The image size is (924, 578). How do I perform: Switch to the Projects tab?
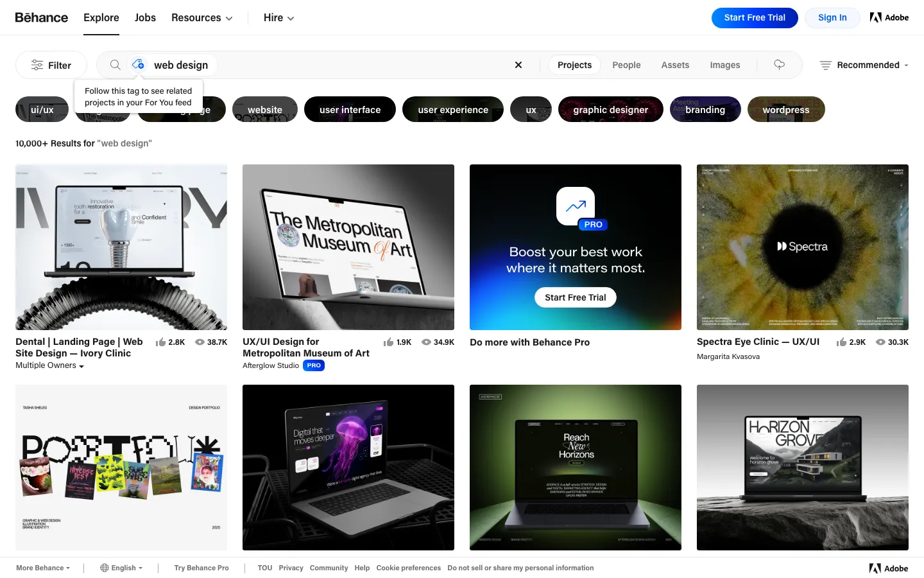575,65
